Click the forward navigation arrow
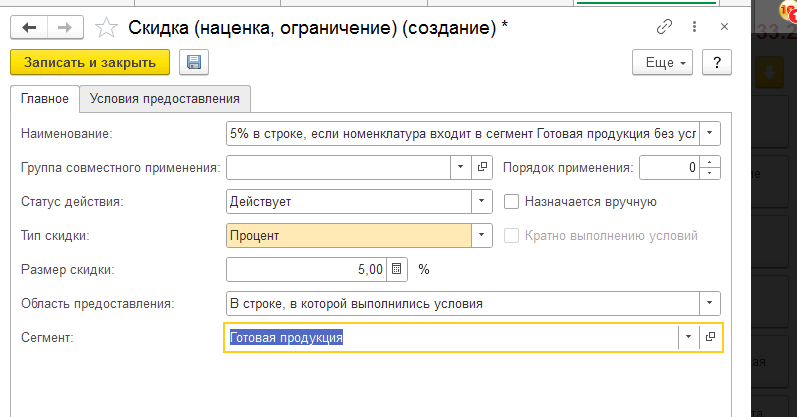This screenshot has height=417, width=797. pos(64,29)
